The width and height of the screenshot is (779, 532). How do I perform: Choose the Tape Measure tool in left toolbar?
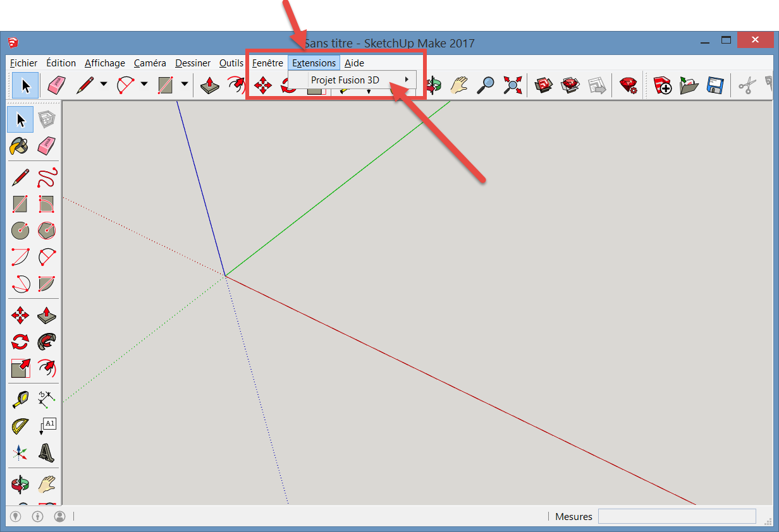pos(20,399)
